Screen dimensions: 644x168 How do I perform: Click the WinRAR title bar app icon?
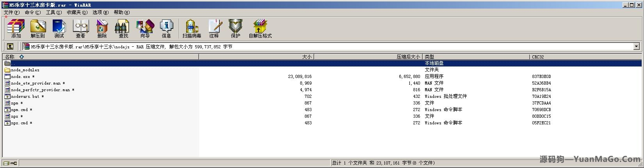point(5,5)
